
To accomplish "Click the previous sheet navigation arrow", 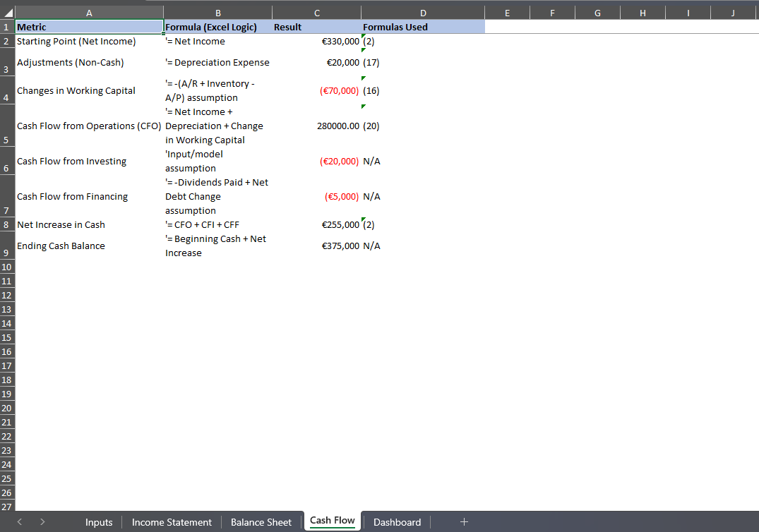I will [x=20, y=522].
